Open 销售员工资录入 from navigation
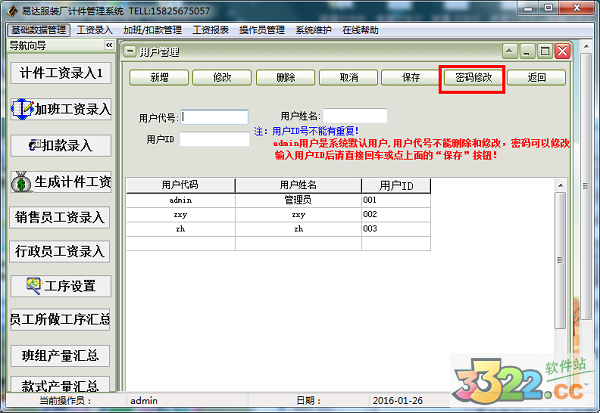The width and height of the screenshot is (600, 413). pyautogui.click(x=59, y=217)
